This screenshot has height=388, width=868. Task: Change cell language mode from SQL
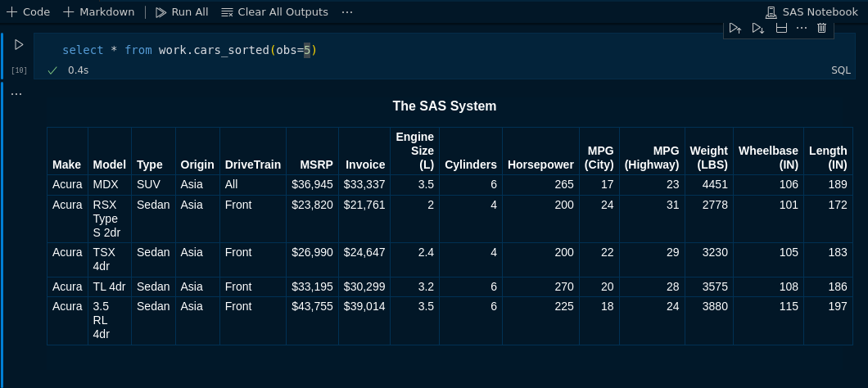point(841,70)
